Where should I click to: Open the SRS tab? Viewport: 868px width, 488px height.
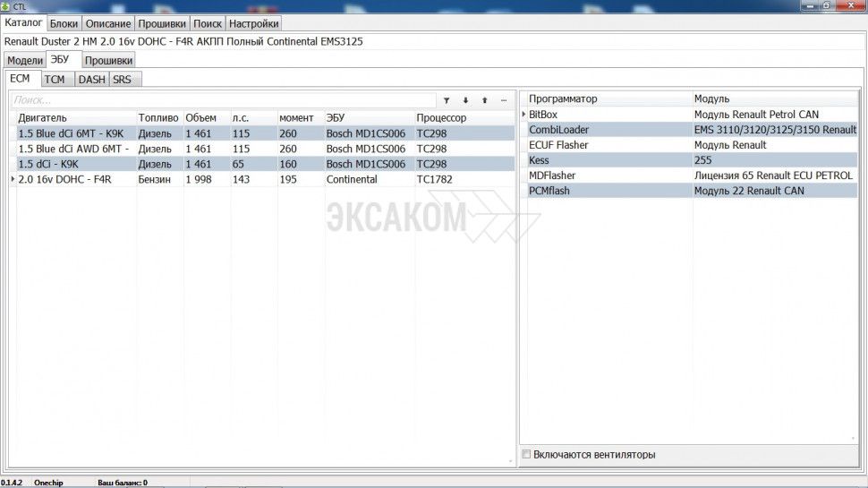[x=122, y=79]
